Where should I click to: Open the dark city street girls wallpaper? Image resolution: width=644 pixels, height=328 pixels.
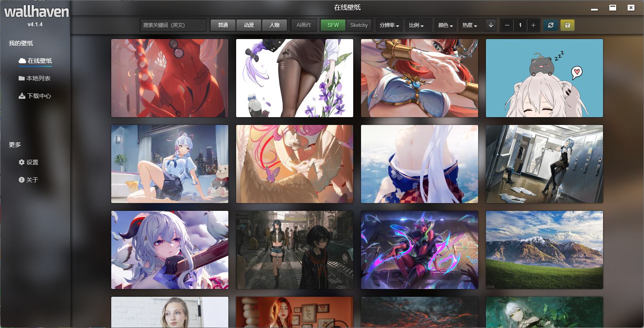pyautogui.click(x=295, y=250)
